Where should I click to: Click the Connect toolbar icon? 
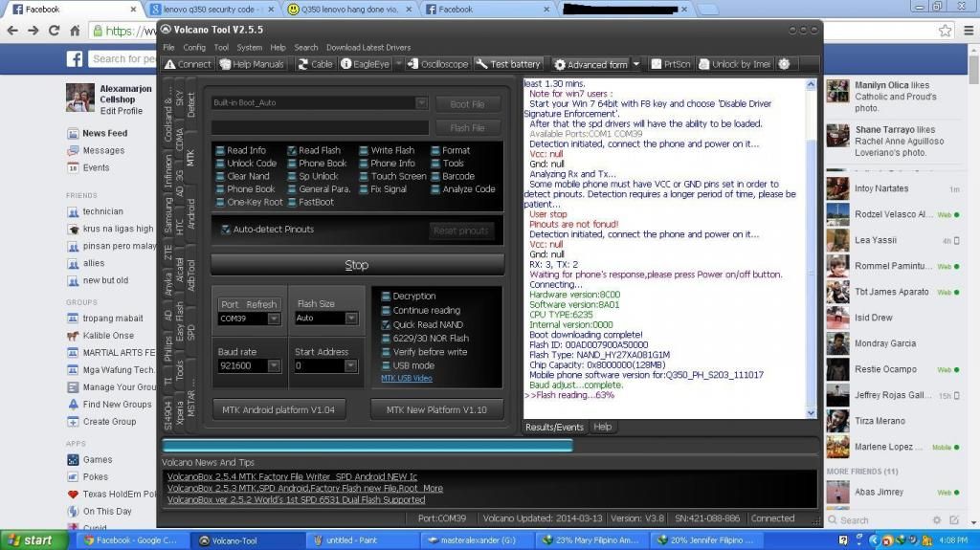(188, 64)
